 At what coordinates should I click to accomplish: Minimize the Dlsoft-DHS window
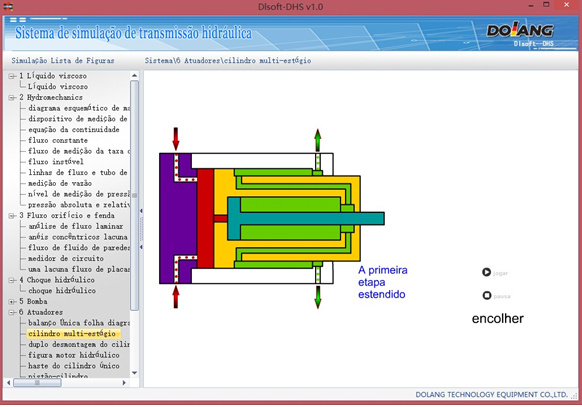point(531,6)
